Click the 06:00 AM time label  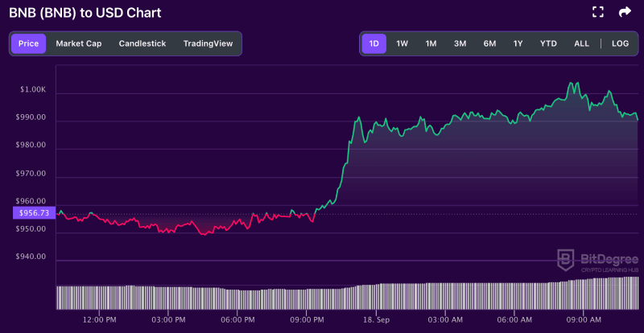pos(514,319)
